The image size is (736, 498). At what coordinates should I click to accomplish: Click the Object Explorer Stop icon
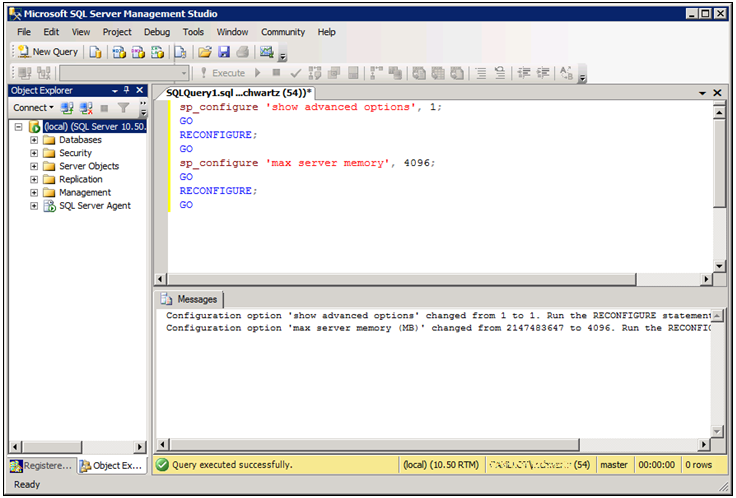click(104, 108)
